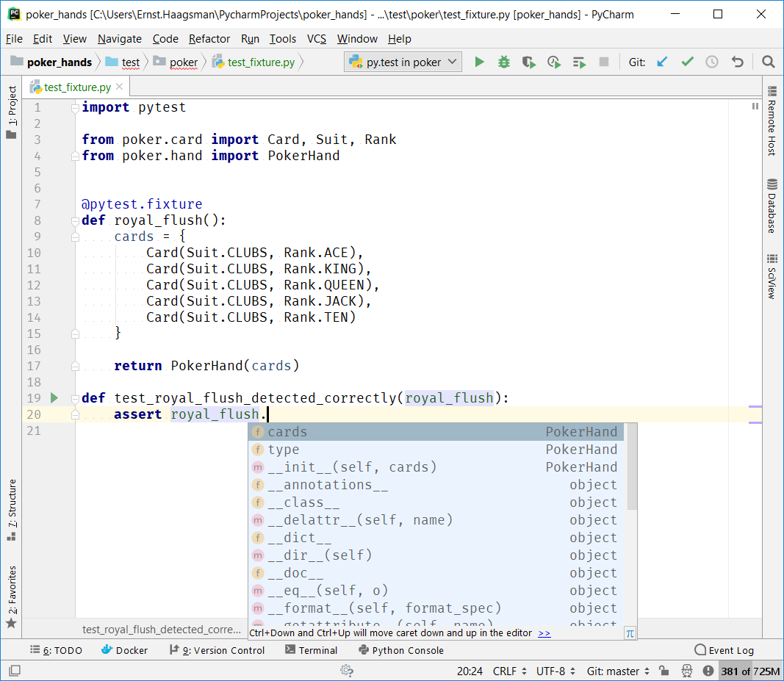Viewport: 784px width, 681px height.
Task: Click the completion popup scrollbar
Action: point(632,466)
